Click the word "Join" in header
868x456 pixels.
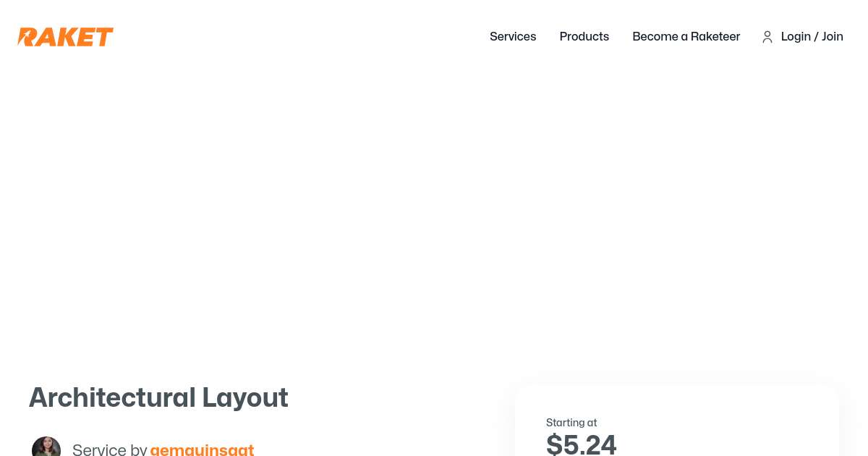point(832,37)
